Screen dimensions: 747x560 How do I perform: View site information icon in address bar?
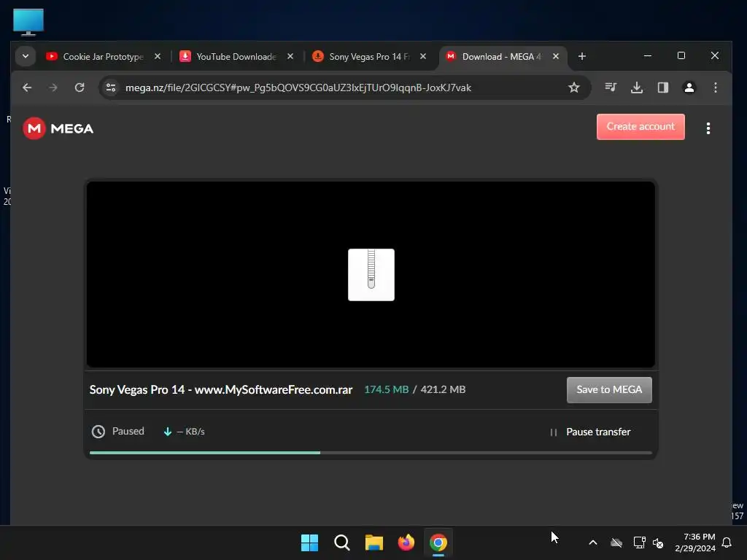[111, 87]
